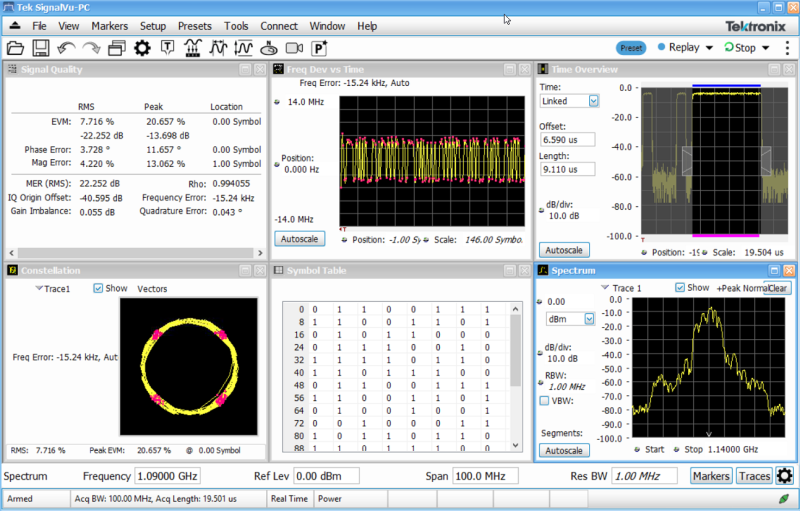Click the Markers button in the bottom bar
The width and height of the screenshot is (800, 511).
711,476
